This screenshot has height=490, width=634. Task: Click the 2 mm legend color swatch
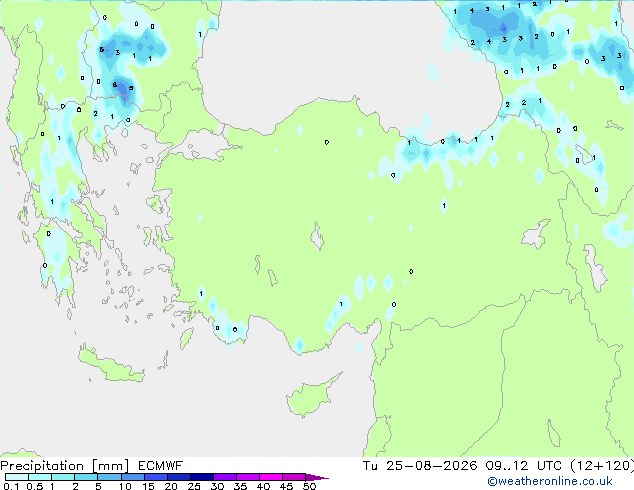point(86,477)
